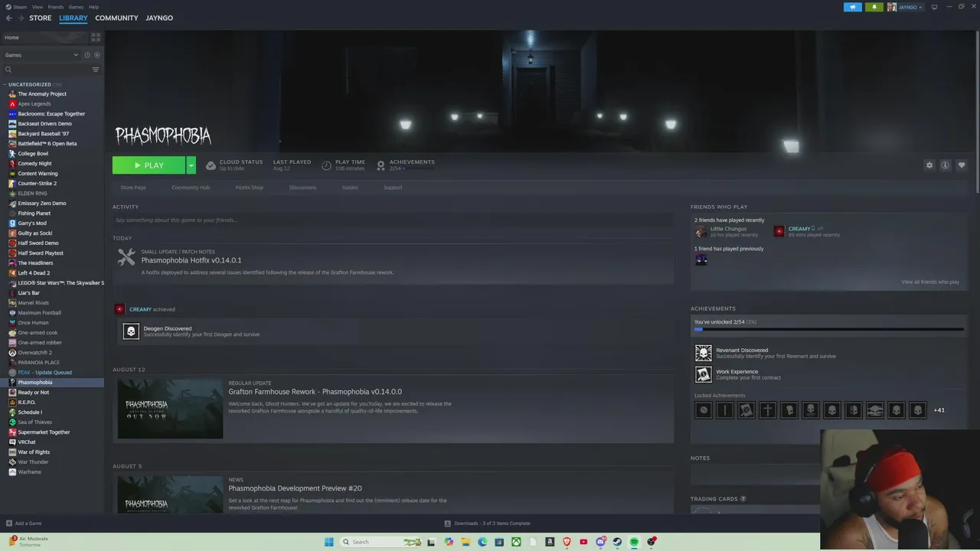Click the cloud status icon
The height and width of the screenshot is (551, 980).
coord(211,165)
